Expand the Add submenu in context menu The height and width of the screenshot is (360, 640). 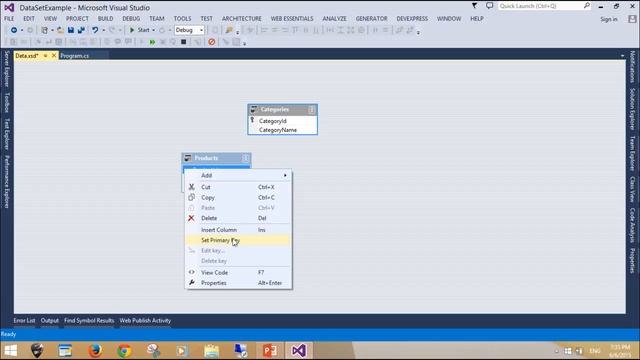[x=238, y=176]
